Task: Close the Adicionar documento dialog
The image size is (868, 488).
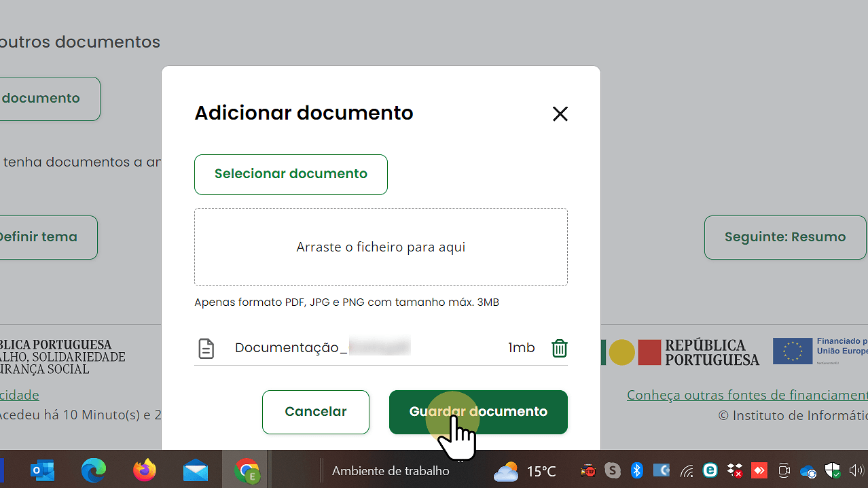Action: click(x=560, y=114)
